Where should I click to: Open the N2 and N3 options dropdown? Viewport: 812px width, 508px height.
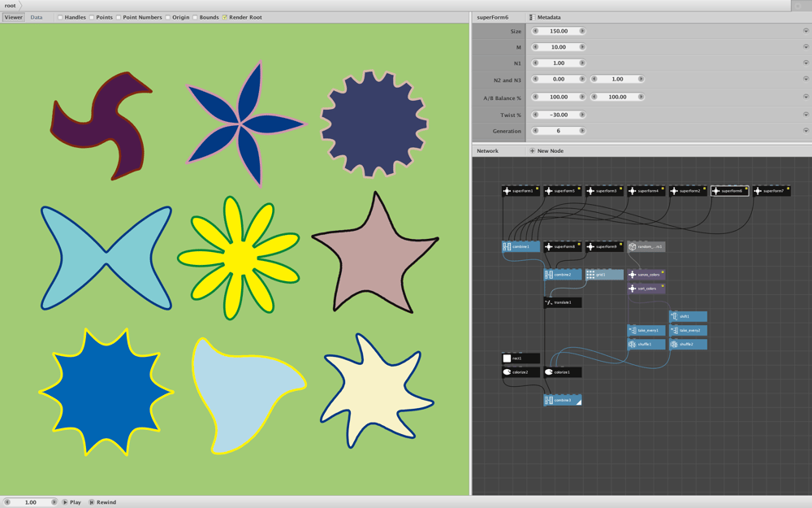click(x=806, y=80)
